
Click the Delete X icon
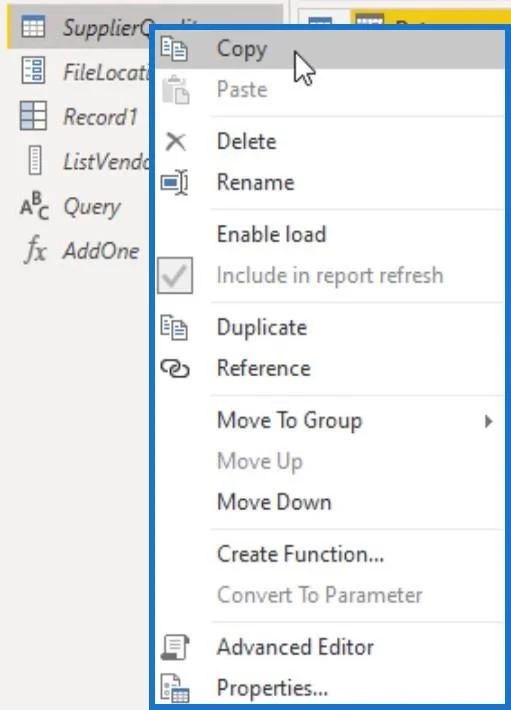pyautogui.click(x=176, y=142)
